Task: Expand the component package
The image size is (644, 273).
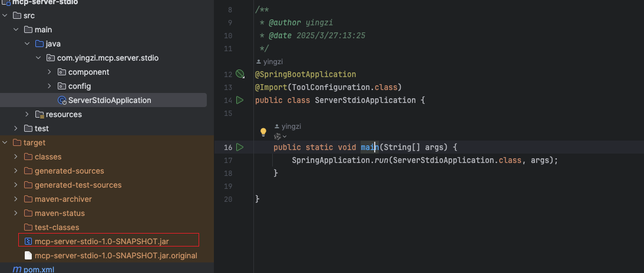Action: coord(49,72)
